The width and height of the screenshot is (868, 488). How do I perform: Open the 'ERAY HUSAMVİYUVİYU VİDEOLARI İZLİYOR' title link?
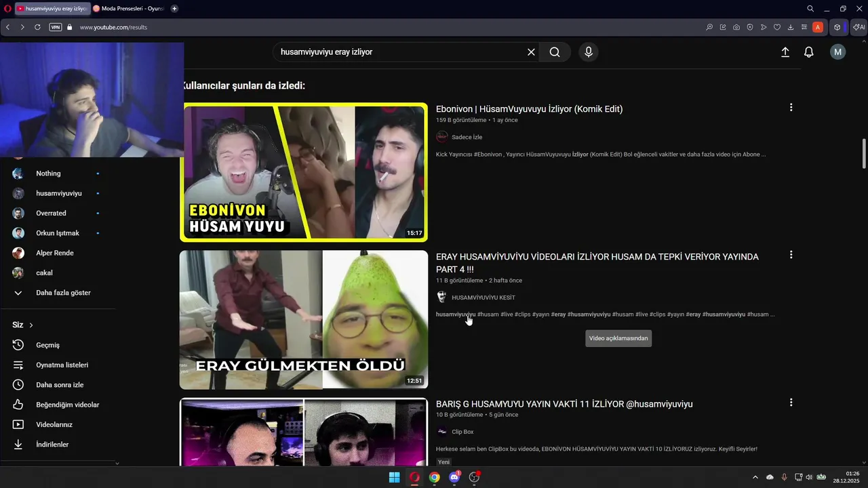click(597, 263)
